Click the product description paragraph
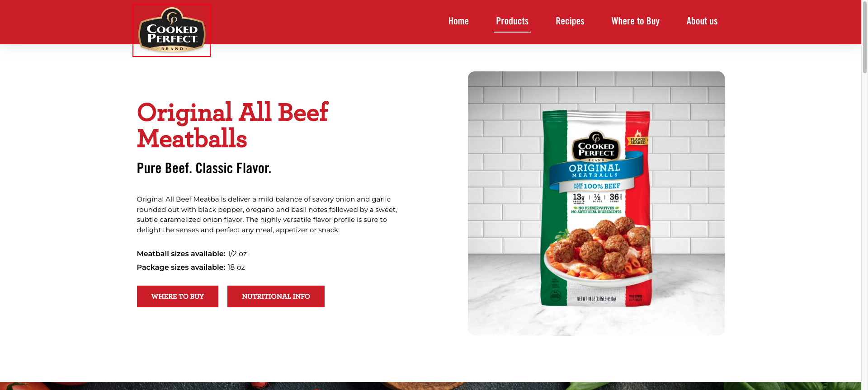 [267, 215]
